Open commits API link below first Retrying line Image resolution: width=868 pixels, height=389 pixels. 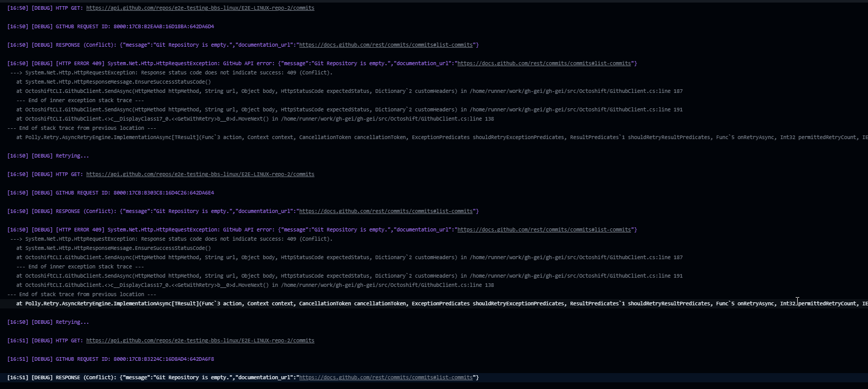(200, 174)
